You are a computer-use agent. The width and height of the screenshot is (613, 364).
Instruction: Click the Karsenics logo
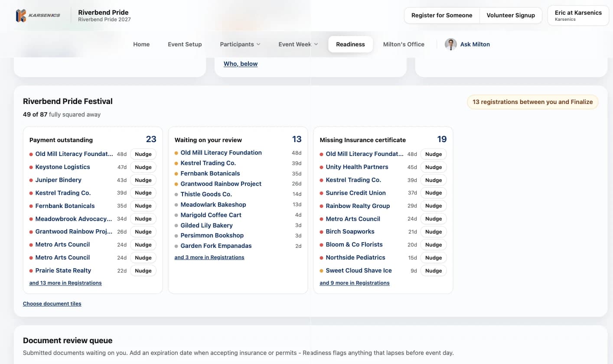coord(38,16)
